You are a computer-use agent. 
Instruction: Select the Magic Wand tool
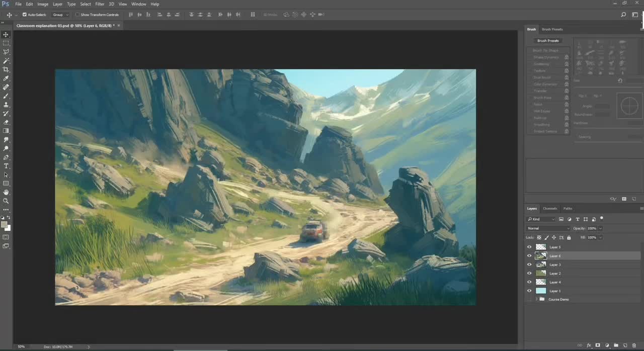[x=6, y=61]
